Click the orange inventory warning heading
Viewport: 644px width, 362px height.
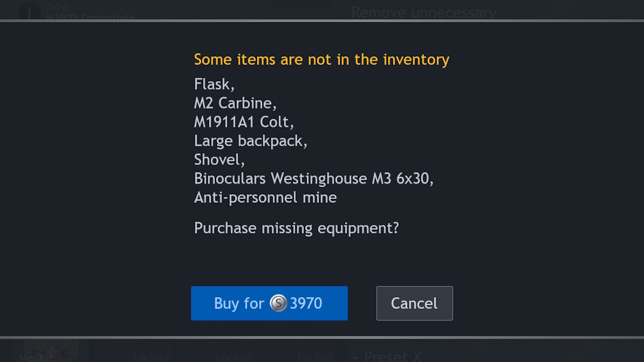point(321,60)
